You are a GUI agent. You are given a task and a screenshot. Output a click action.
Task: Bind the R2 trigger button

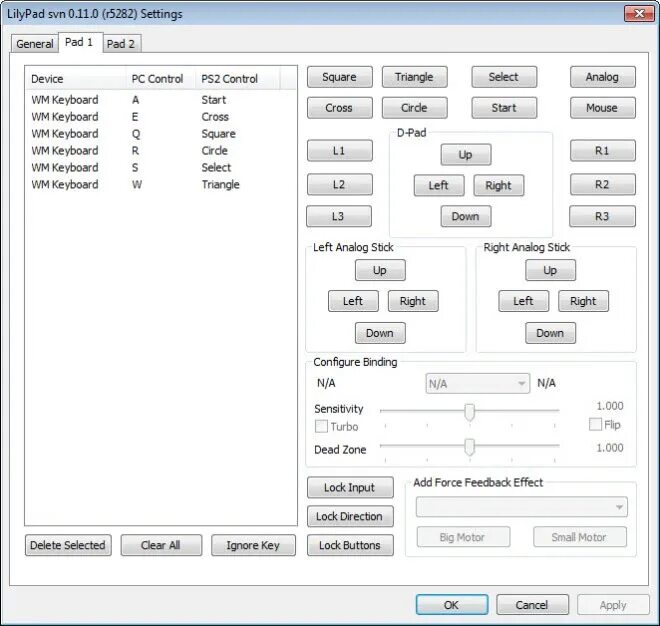[602, 184]
